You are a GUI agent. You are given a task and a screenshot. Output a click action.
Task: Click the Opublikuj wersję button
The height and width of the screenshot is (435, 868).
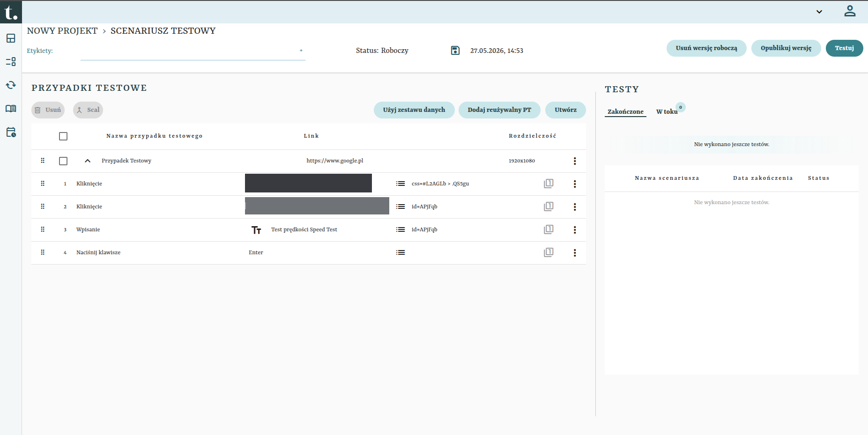point(786,48)
